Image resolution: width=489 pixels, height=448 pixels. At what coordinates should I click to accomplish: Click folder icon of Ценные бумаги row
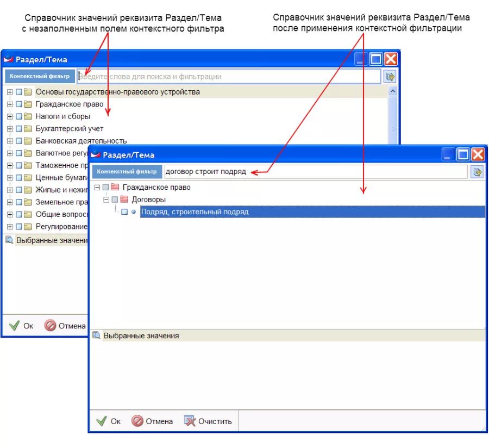click(28, 178)
